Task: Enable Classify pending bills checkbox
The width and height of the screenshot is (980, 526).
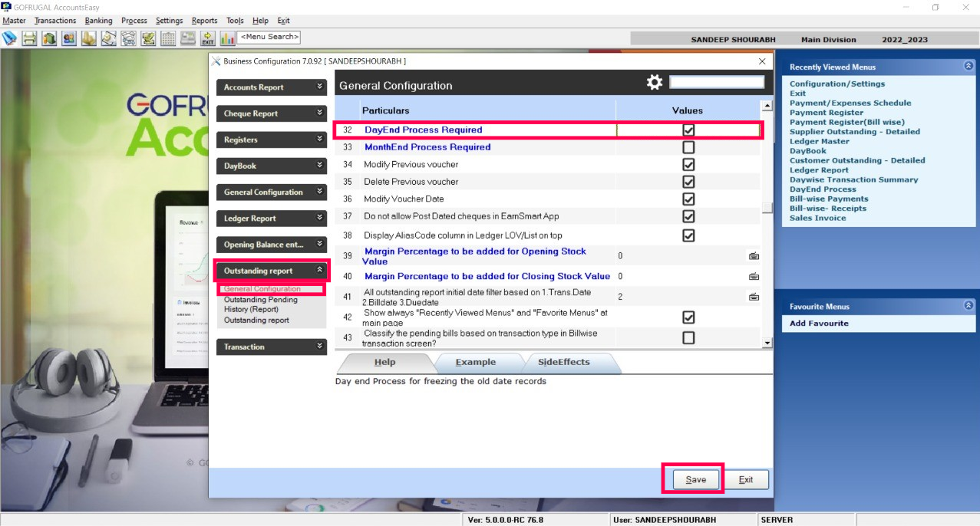Action: [x=688, y=338]
